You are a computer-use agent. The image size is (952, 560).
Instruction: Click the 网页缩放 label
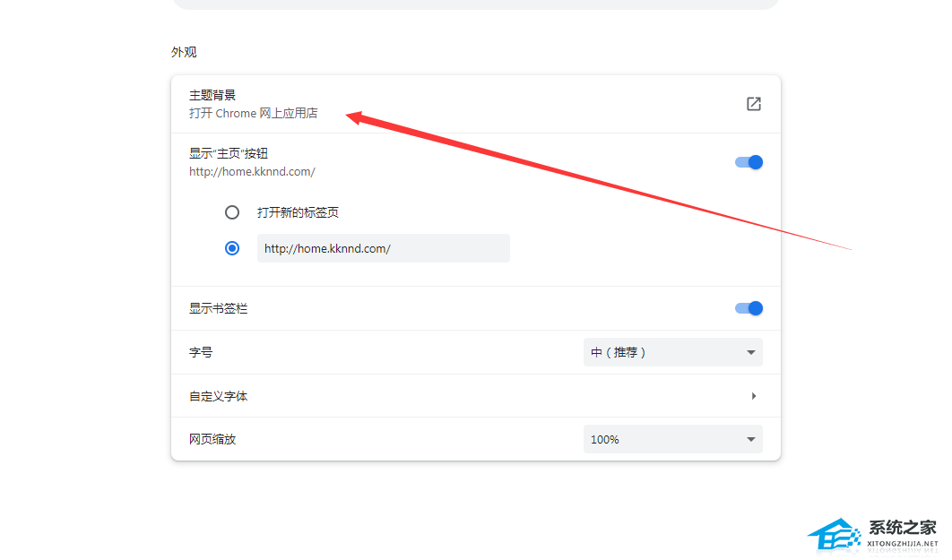pos(212,439)
